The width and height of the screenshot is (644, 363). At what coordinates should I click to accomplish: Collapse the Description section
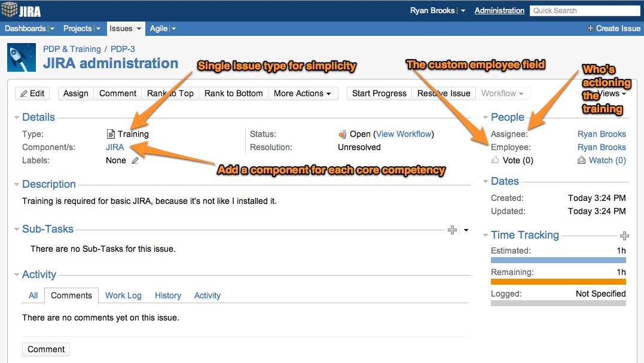[x=17, y=185]
